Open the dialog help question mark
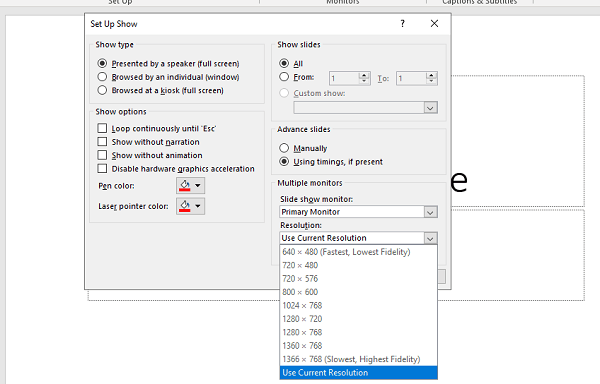Image resolution: width=600 pixels, height=384 pixels. tap(403, 24)
